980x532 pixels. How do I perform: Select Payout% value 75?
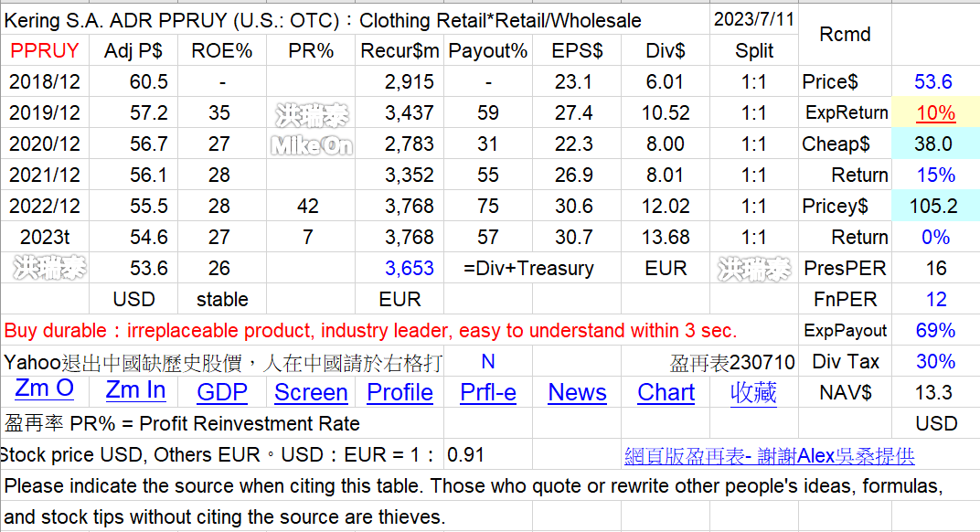488,206
